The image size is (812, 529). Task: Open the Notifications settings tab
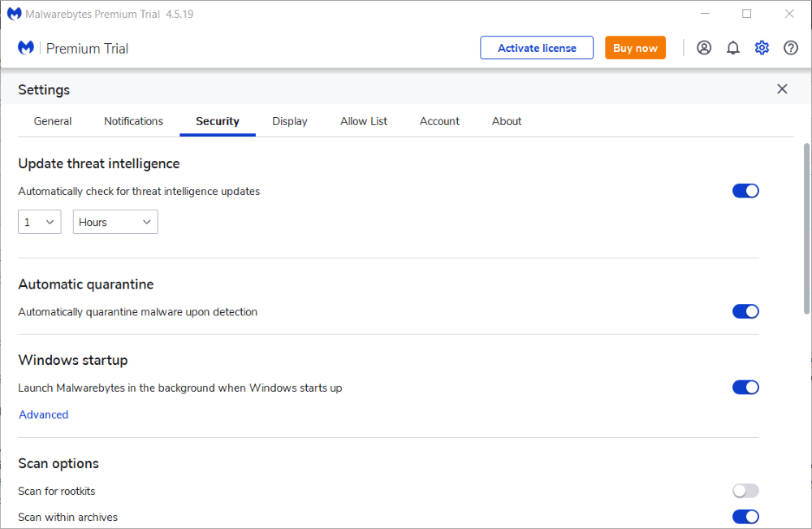click(133, 121)
